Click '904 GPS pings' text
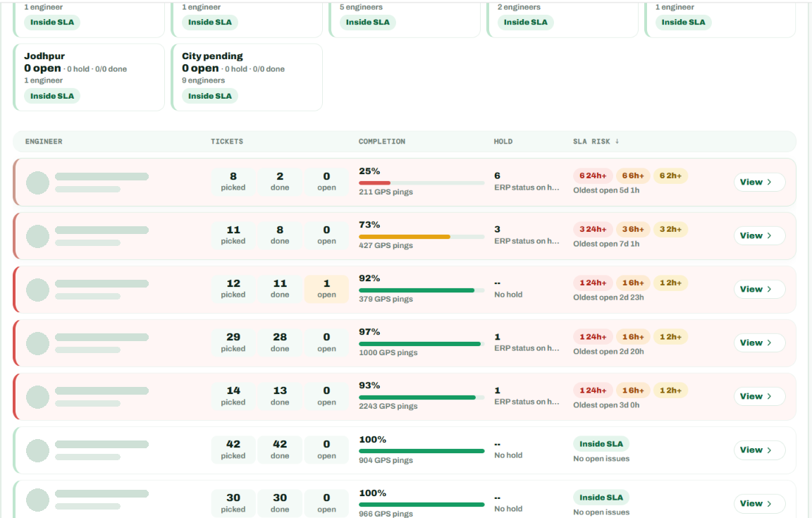This screenshot has height=518, width=812. click(386, 460)
